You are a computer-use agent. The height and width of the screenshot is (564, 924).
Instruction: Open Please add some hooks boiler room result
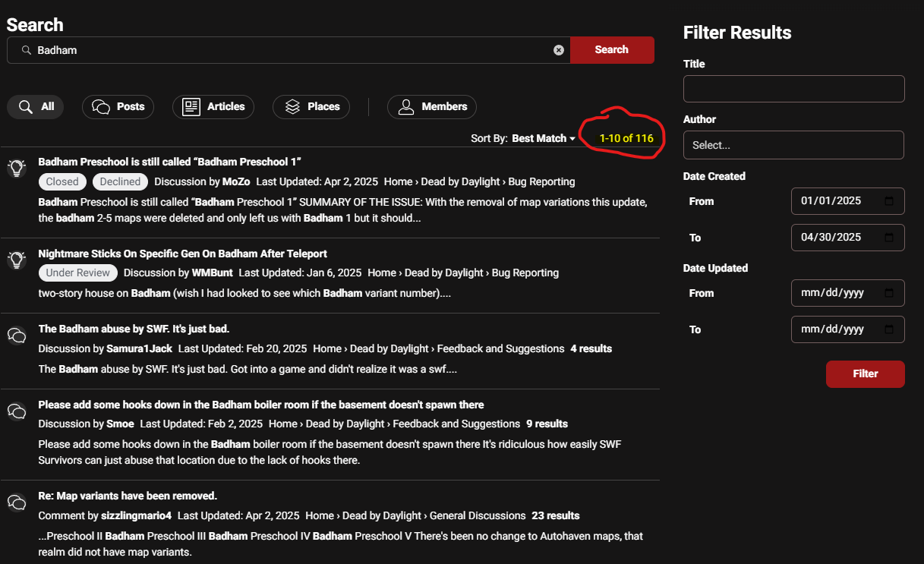click(x=261, y=405)
